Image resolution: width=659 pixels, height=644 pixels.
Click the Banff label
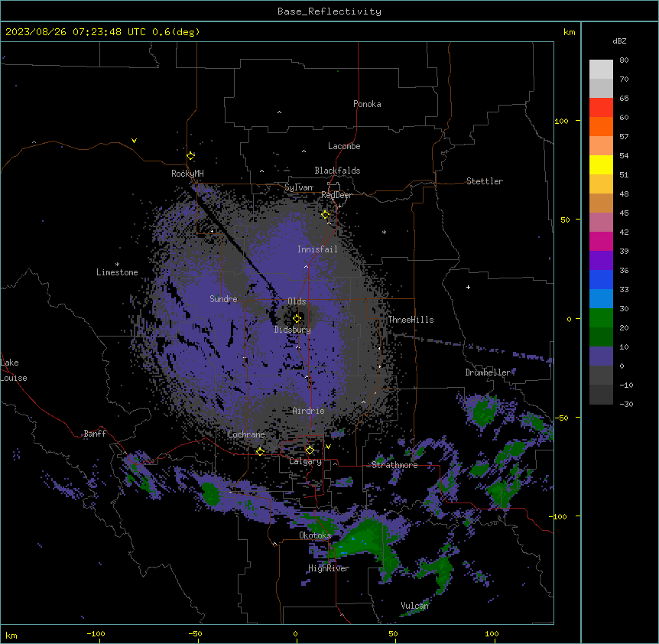coord(95,434)
